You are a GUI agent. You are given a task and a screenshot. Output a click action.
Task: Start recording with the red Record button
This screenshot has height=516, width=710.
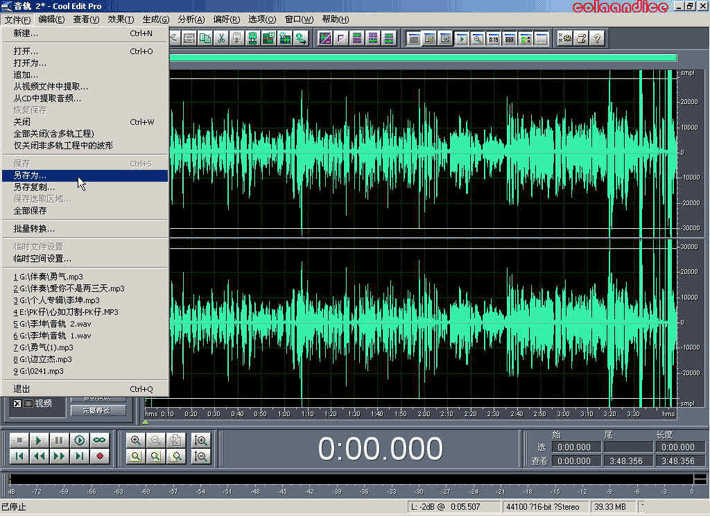point(100,457)
